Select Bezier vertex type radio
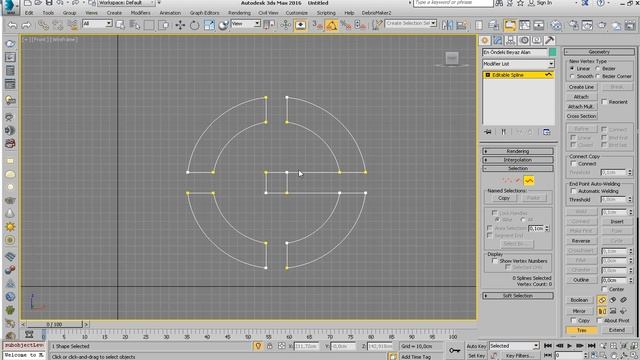Image resolution: width=640 pixels, height=360 pixels. [x=598, y=69]
